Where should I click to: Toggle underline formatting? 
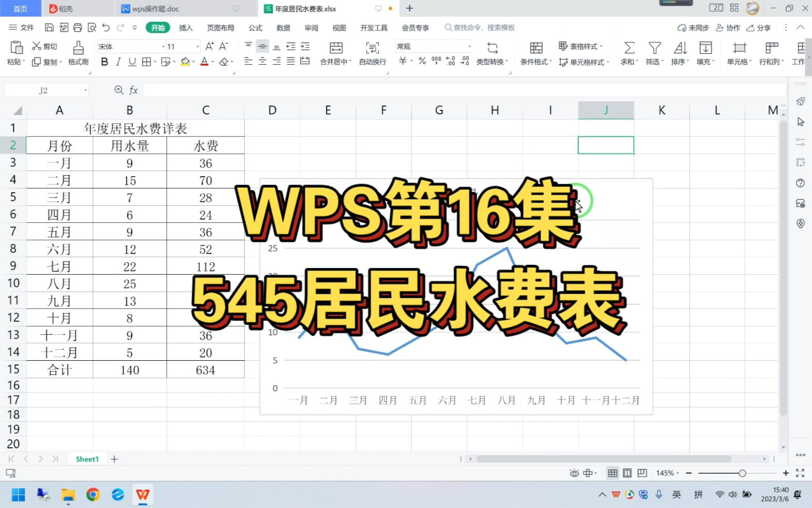click(132, 62)
